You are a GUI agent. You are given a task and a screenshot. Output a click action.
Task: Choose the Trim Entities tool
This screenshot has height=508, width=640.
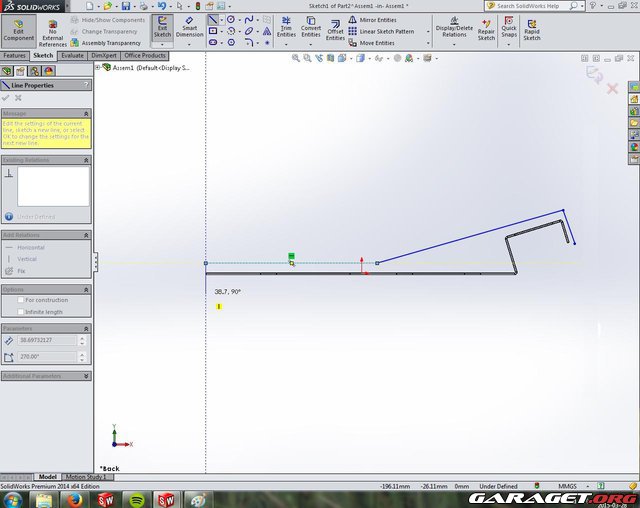point(286,29)
